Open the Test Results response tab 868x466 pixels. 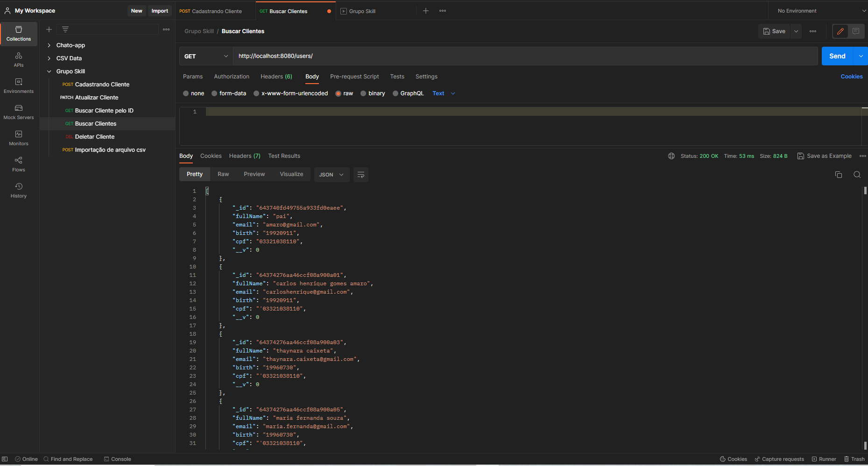pos(284,156)
